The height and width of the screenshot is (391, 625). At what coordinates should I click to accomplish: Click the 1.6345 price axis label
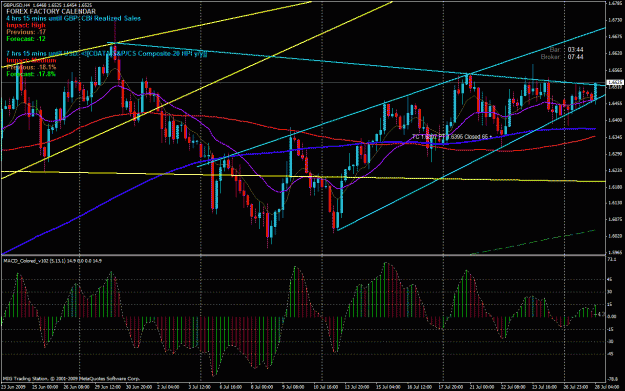pos(616,137)
